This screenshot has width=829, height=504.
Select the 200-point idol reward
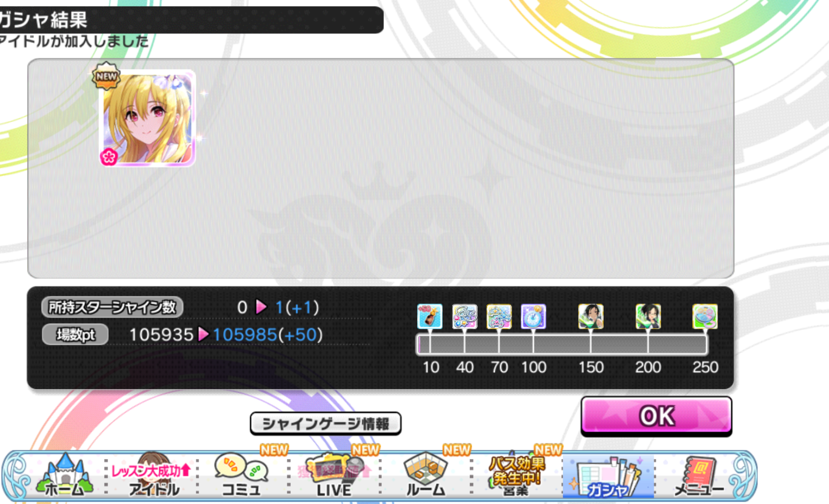click(648, 316)
